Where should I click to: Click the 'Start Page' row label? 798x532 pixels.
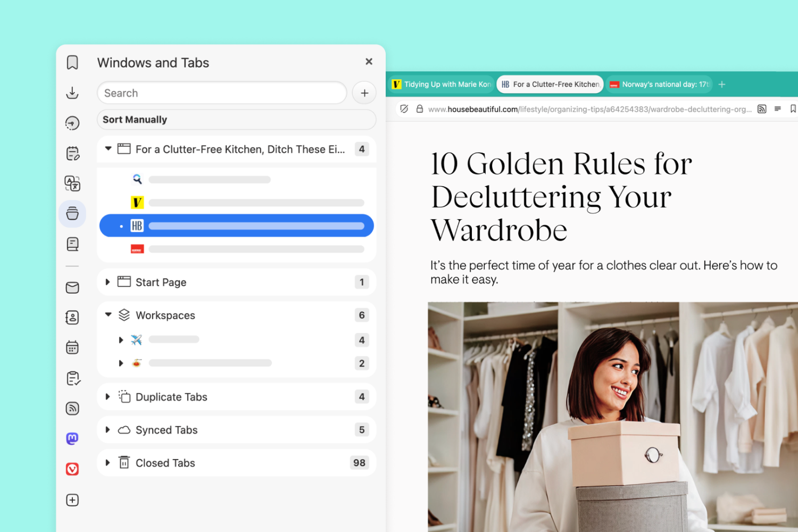(161, 282)
